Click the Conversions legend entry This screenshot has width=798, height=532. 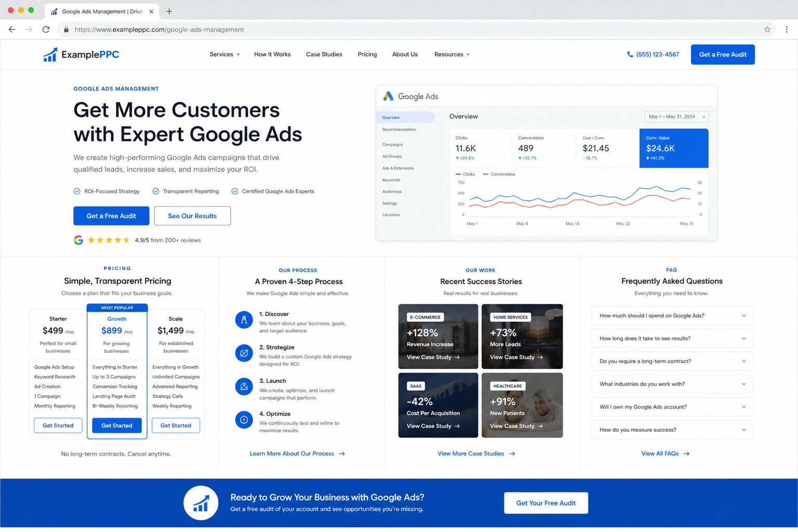click(499, 175)
